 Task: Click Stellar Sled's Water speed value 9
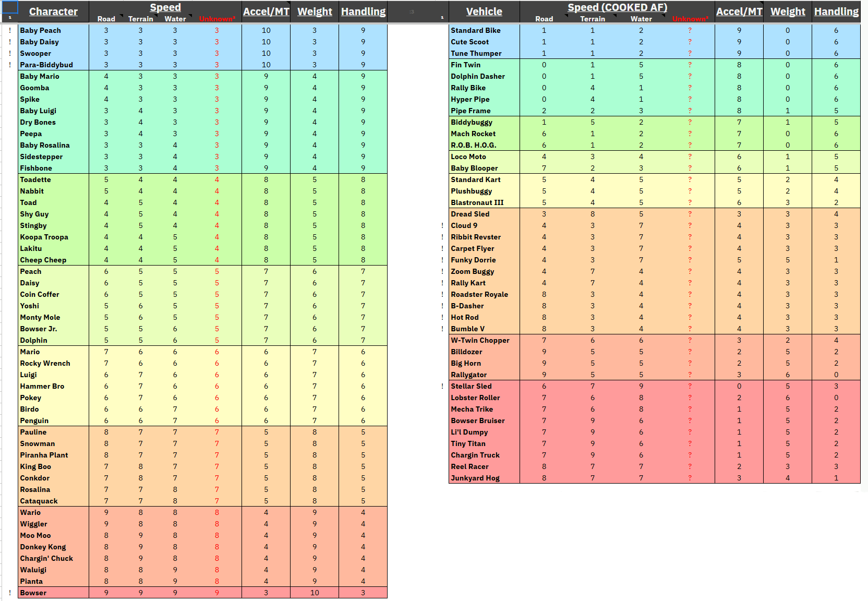[x=641, y=386]
